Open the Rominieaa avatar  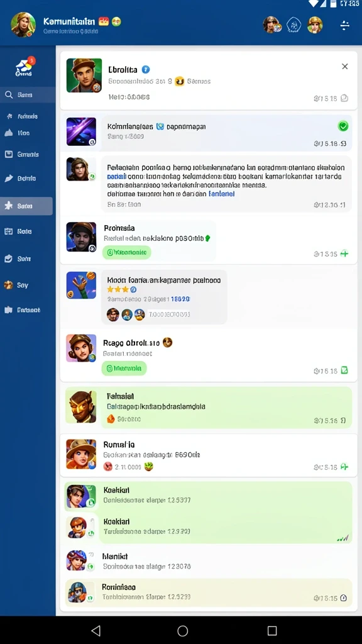77,592
